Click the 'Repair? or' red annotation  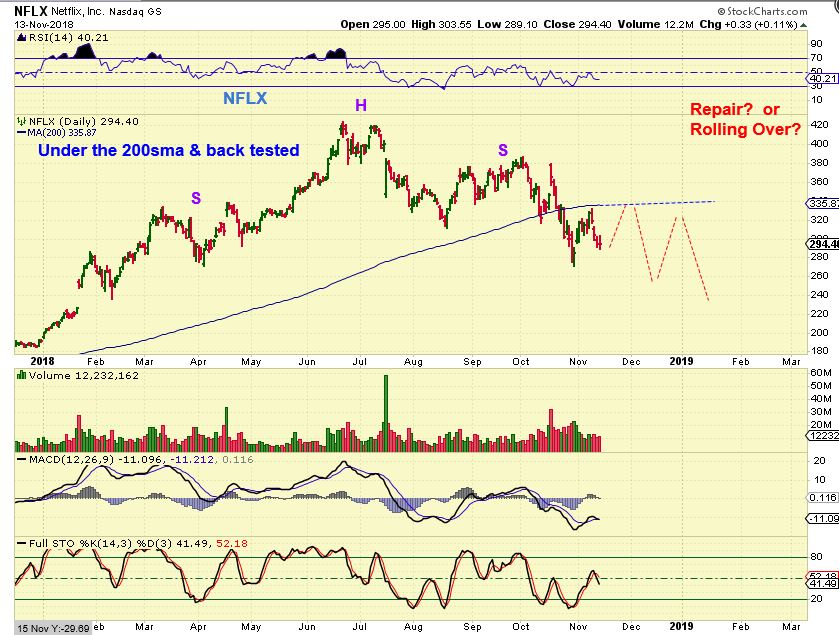tap(735, 110)
